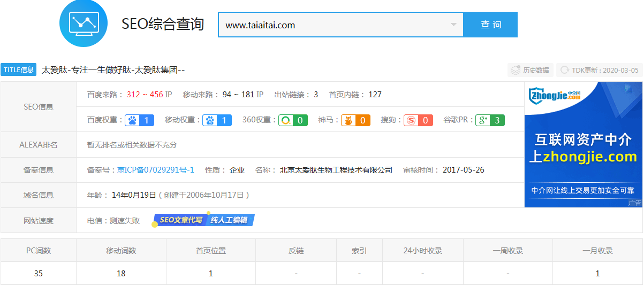This screenshot has height=287, width=644.
Task: Click the 百度权重 paw badge
Action: (140, 120)
